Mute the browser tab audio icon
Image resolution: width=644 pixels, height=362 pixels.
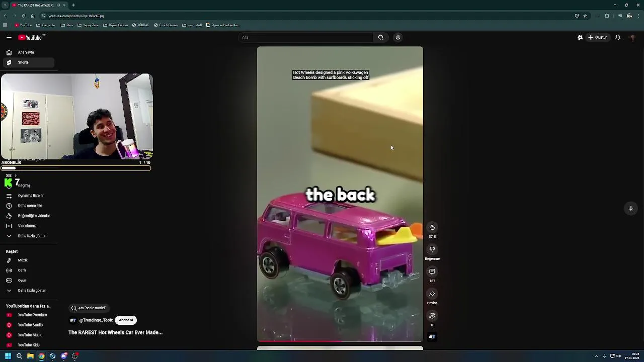click(x=58, y=5)
